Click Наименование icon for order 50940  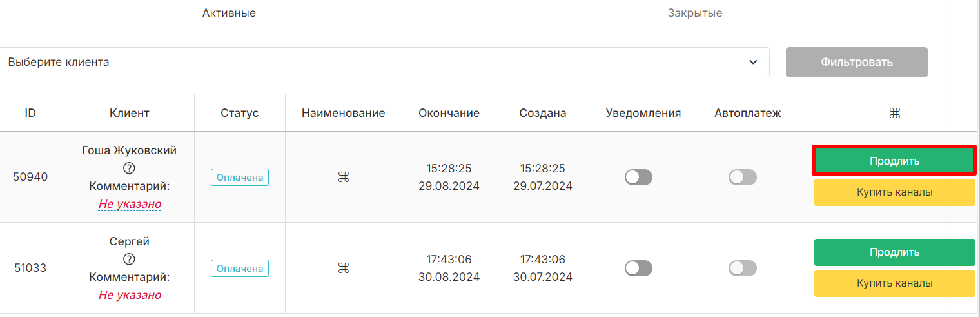(x=343, y=177)
